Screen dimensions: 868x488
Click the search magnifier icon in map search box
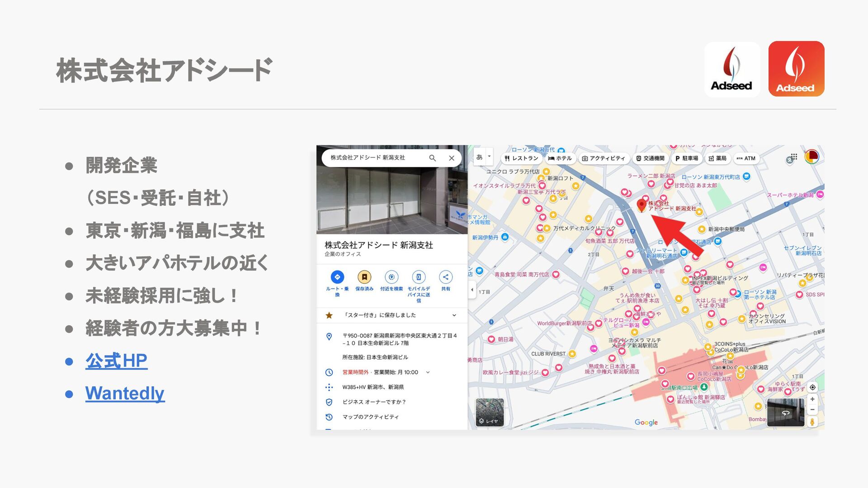click(433, 158)
